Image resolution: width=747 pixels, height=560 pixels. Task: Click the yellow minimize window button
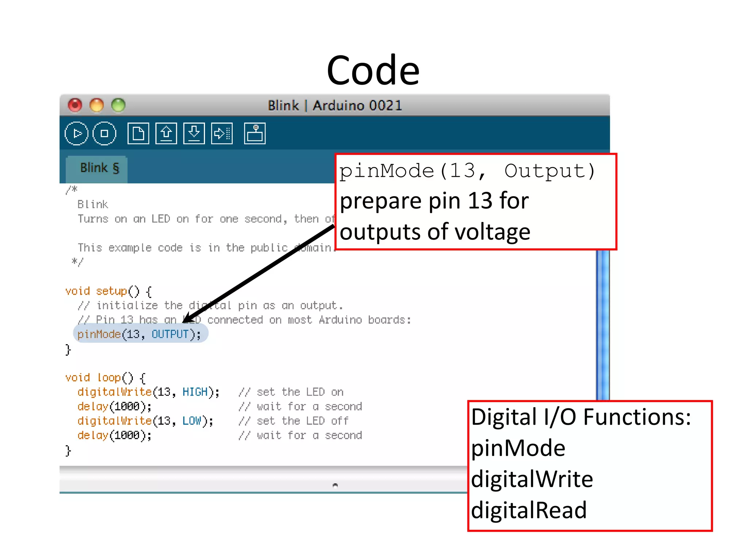click(97, 105)
